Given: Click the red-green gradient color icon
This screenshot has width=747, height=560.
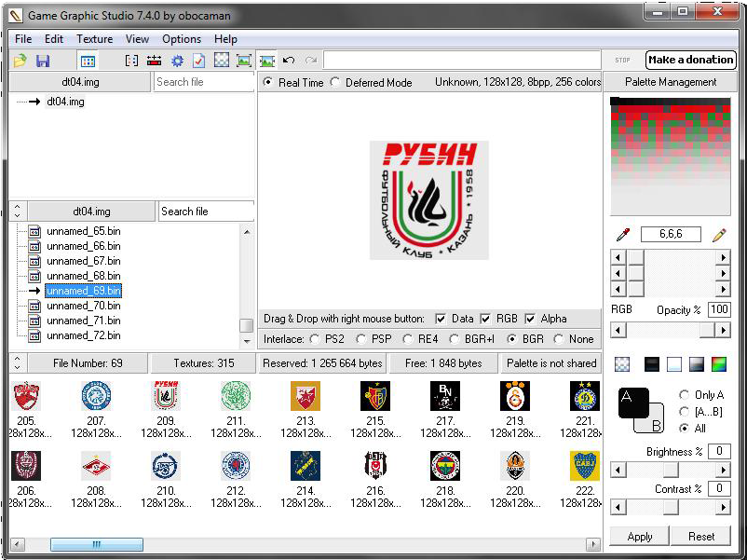Looking at the screenshot, I should click(719, 364).
